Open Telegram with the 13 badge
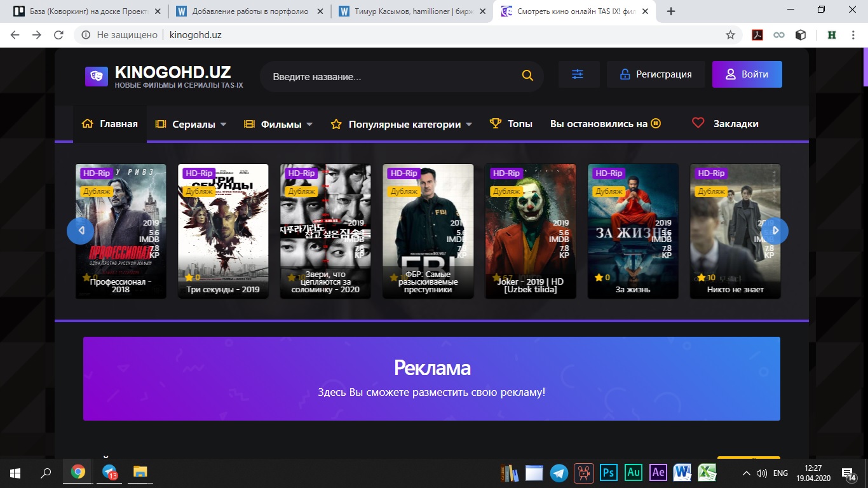 point(111,473)
